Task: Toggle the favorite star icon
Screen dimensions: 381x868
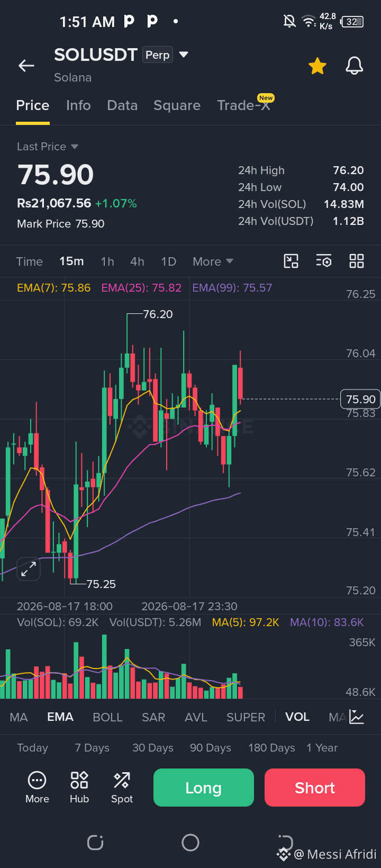Action: click(317, 66)
